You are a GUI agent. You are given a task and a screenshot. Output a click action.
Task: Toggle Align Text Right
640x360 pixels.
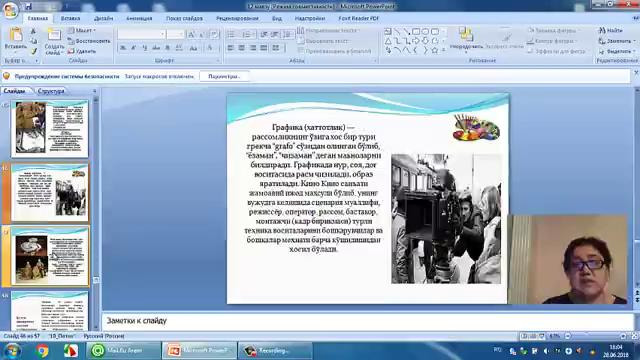pyautogui.click(x=253, y=48)
